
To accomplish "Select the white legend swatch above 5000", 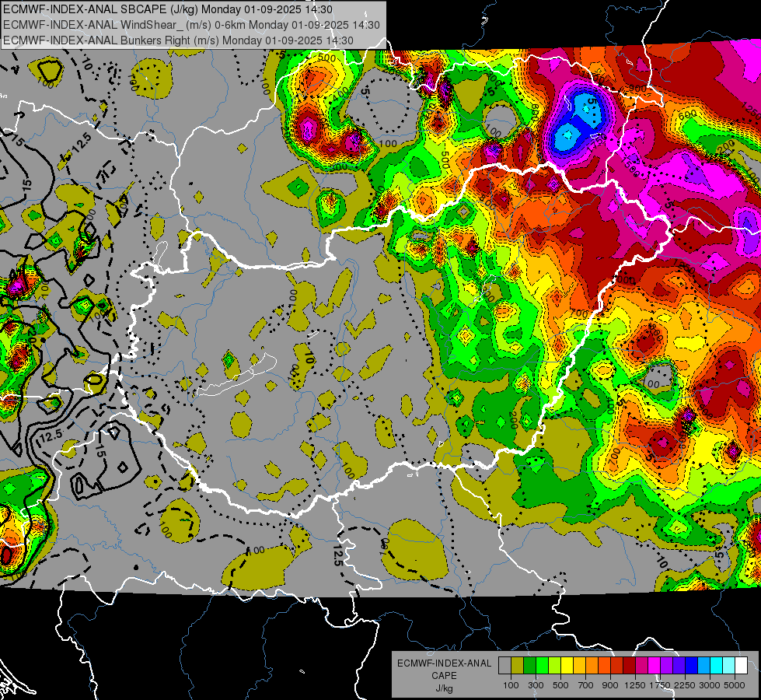I will pos(742,666).
